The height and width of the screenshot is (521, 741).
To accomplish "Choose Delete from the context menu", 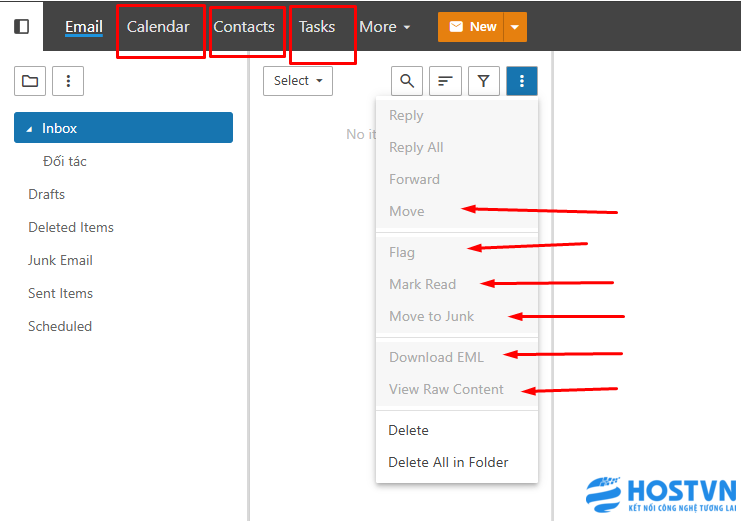I will point(408,430).
